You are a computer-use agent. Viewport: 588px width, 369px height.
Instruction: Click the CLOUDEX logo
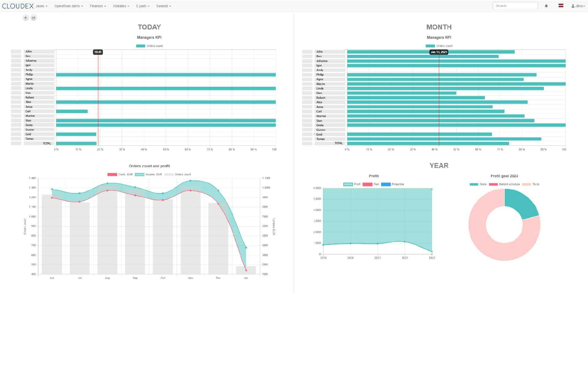17,5
